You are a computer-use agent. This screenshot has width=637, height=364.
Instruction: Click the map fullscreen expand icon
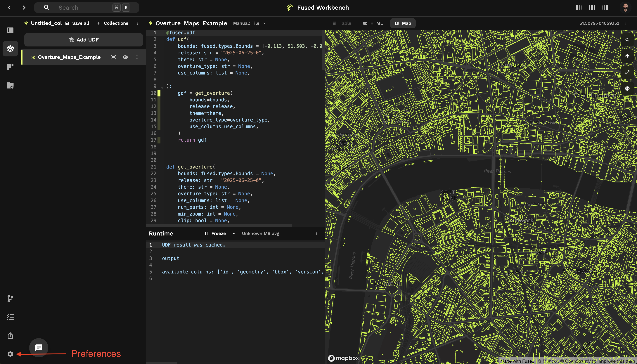(627, 72)
